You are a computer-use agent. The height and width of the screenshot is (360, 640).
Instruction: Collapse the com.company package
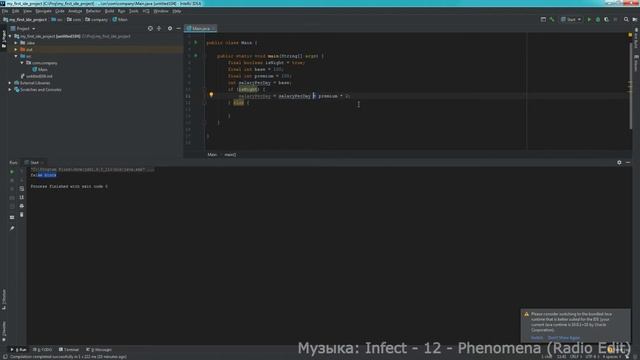point(22,63)
